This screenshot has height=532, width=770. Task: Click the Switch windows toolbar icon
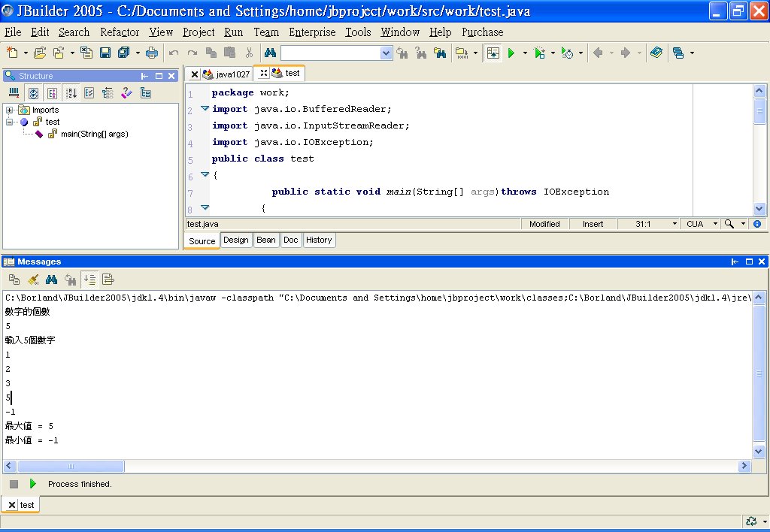[678, 53]
